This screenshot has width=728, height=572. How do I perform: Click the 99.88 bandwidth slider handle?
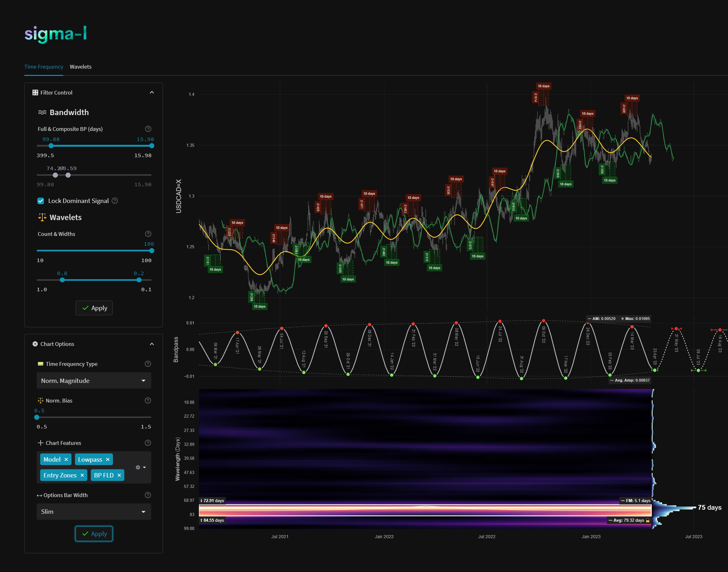[x=51, y=146]
